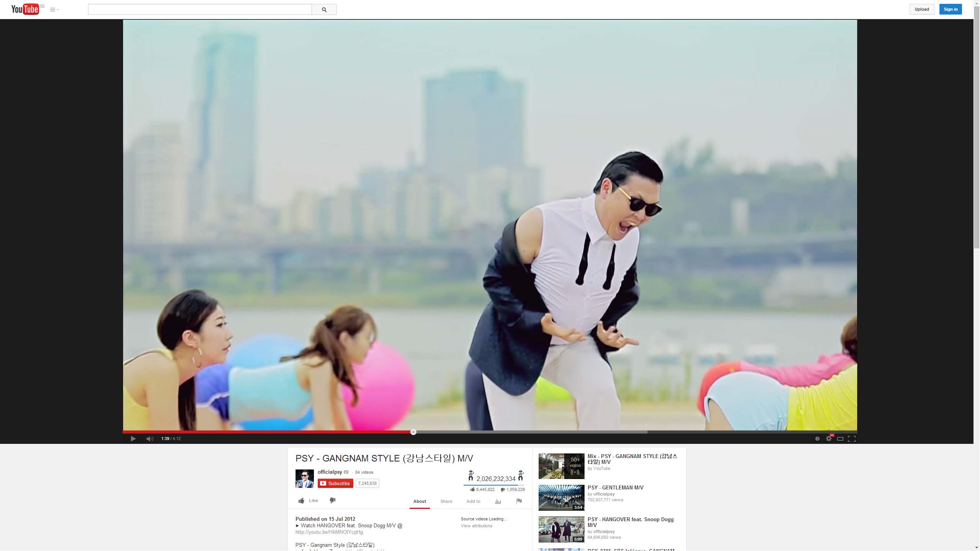Open HANGOVER feat. Snoop Dogg thumbnail
The height and width of the screenshot is (551, 980).
[x=562, y=530]
